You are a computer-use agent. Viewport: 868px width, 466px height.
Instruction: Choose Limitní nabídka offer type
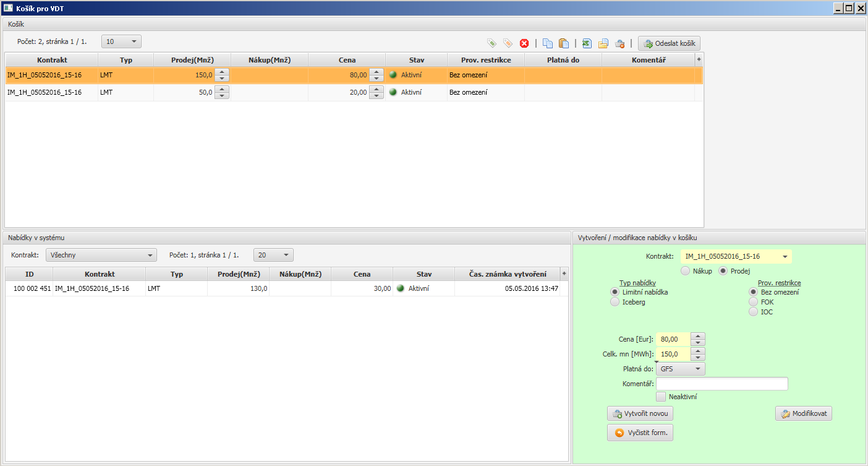[x=615, y=292]
